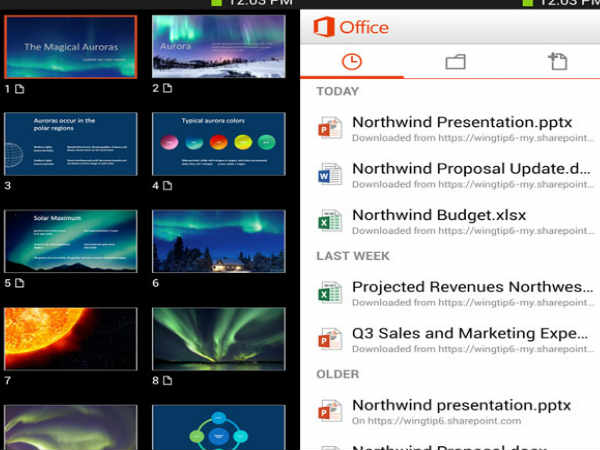The image size is (600, 450).
Task: Select slide 10 cycle diagram thumbnail
Action: [218, 427]
